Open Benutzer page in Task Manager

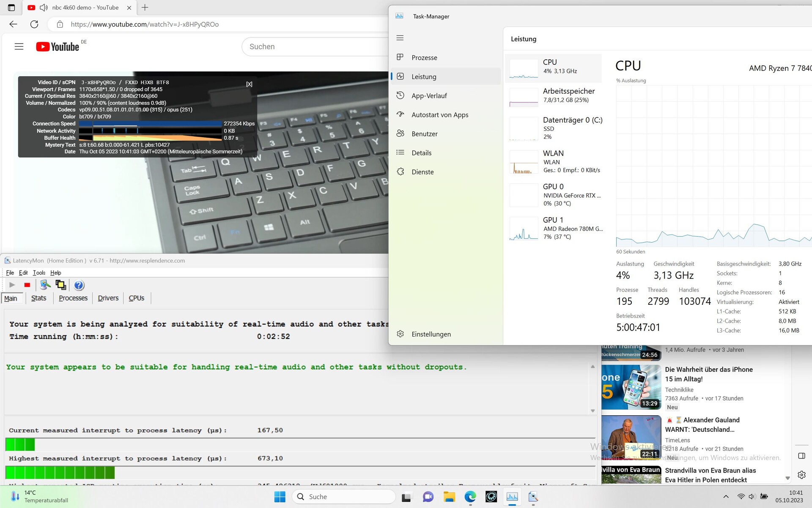click(446, 134)
